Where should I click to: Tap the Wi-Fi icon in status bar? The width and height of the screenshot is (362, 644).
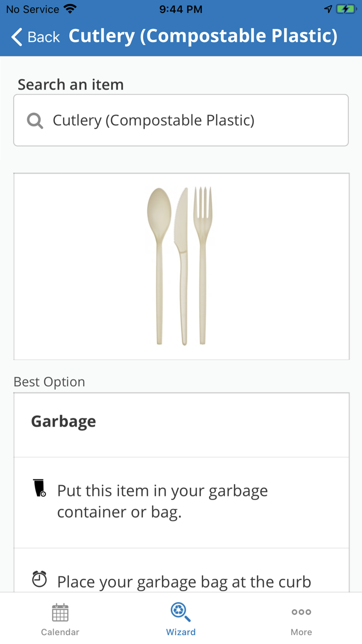(69, 9)
